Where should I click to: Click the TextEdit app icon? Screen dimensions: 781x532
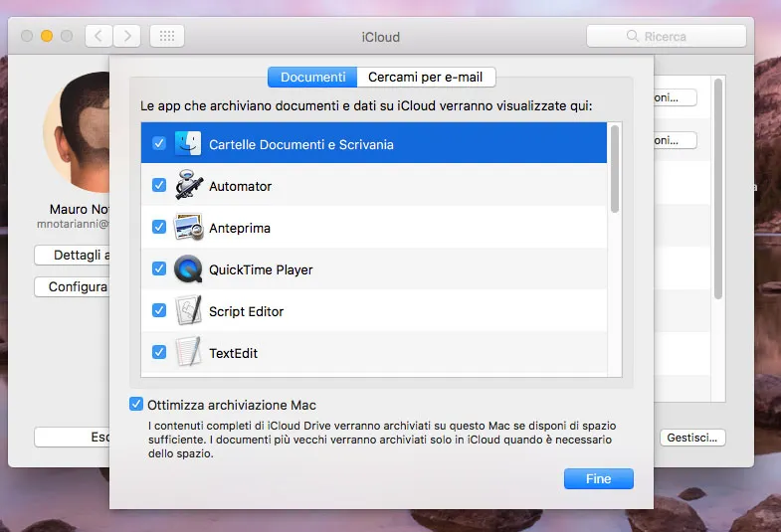188,352
